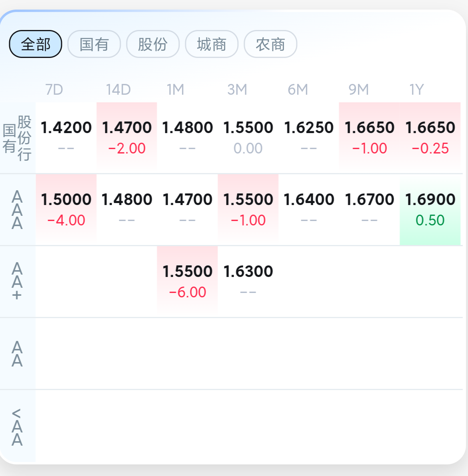Open the AAA 6M cell 1.6400
468x476 pixels.
(x=309, y=210)
